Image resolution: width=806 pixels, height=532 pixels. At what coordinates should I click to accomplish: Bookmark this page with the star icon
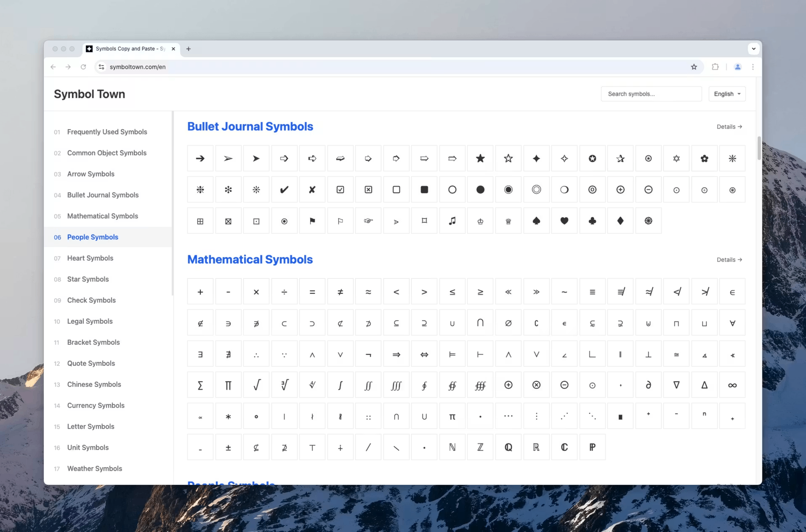(x=694, y=67)
